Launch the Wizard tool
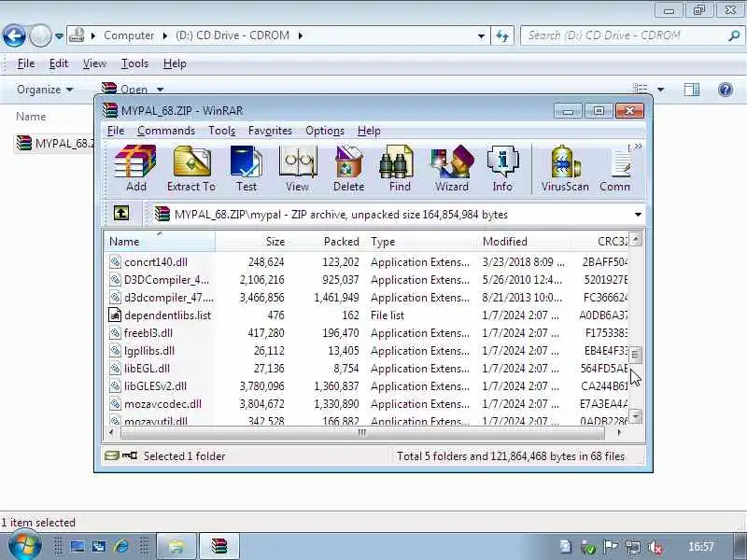Viewport: 747px width, 560px height. click(x=452, y=169)
